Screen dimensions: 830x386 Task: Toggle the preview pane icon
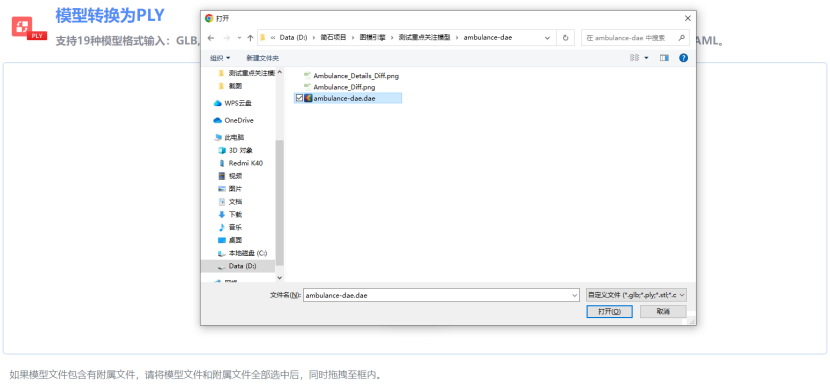pyautogui.click(x=664, y=58)
